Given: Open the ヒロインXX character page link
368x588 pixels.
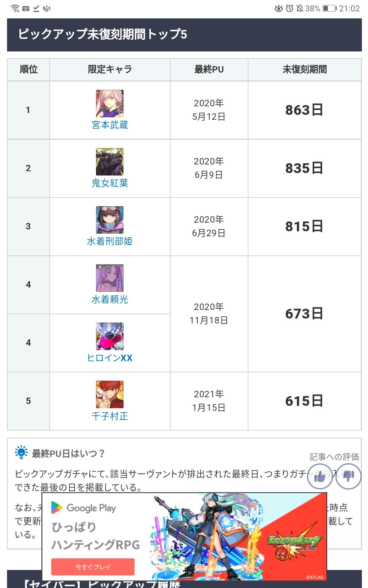Looking at the screenshot, I should coord(110,358).
